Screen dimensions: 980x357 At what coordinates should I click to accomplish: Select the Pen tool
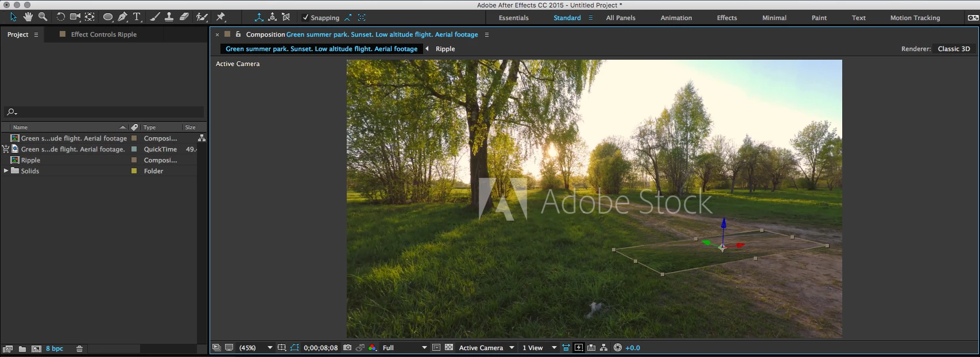122,17
